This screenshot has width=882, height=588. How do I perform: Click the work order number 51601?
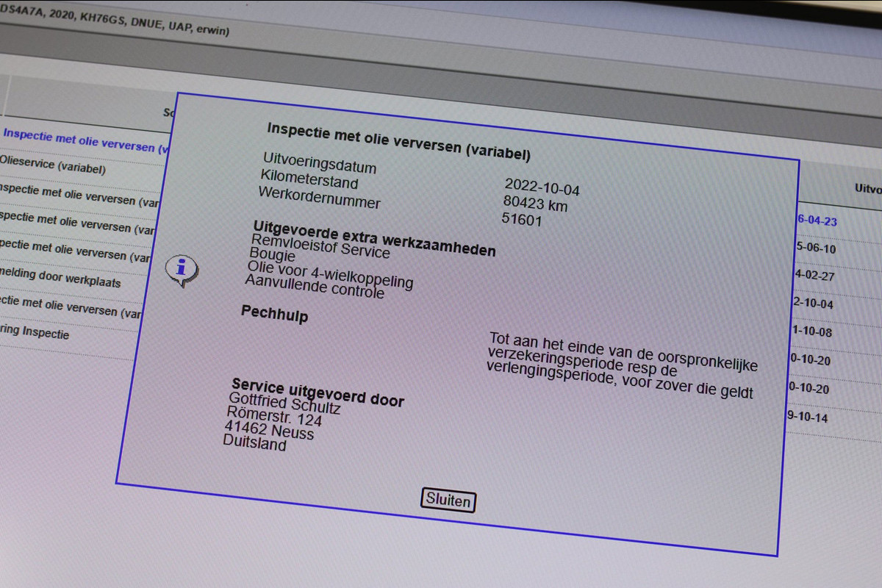click(521, 219)
